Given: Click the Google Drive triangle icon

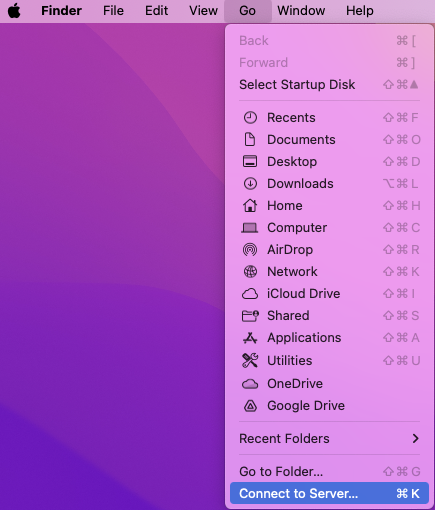Looking at the screenshot, I should pos(250,406).
